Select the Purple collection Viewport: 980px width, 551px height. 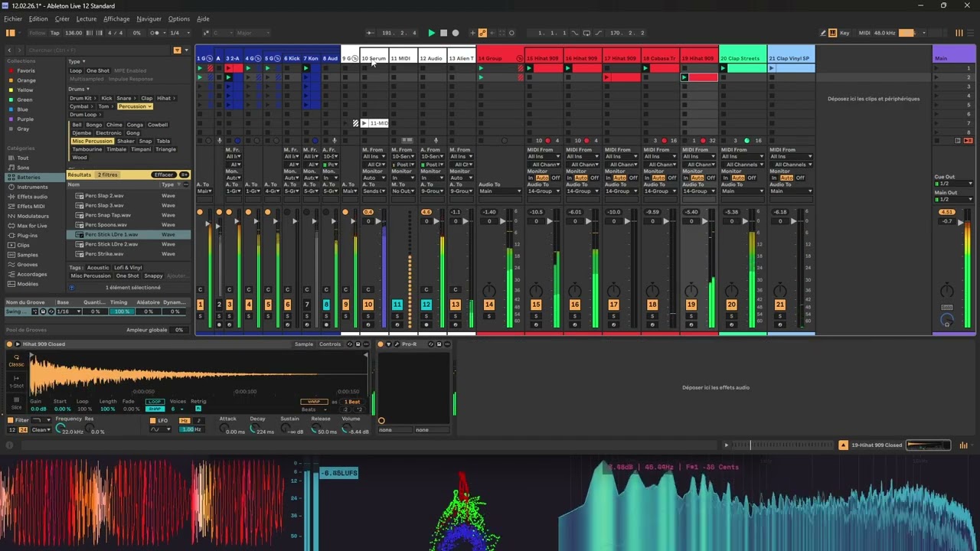point(25,119)
